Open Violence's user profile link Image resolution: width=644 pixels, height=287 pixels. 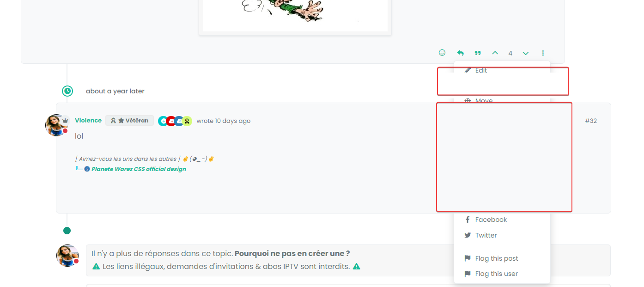(x=88, y=120)
